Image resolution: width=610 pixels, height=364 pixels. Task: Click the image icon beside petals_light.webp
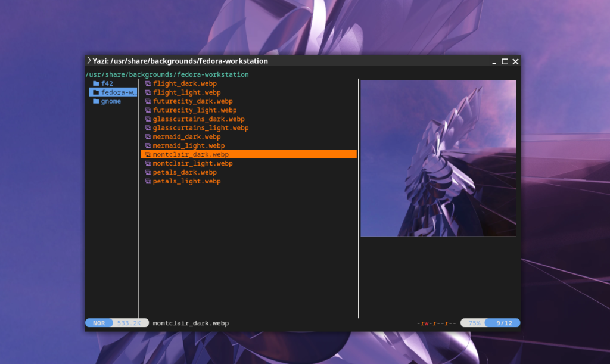click(x=148, y=181)
